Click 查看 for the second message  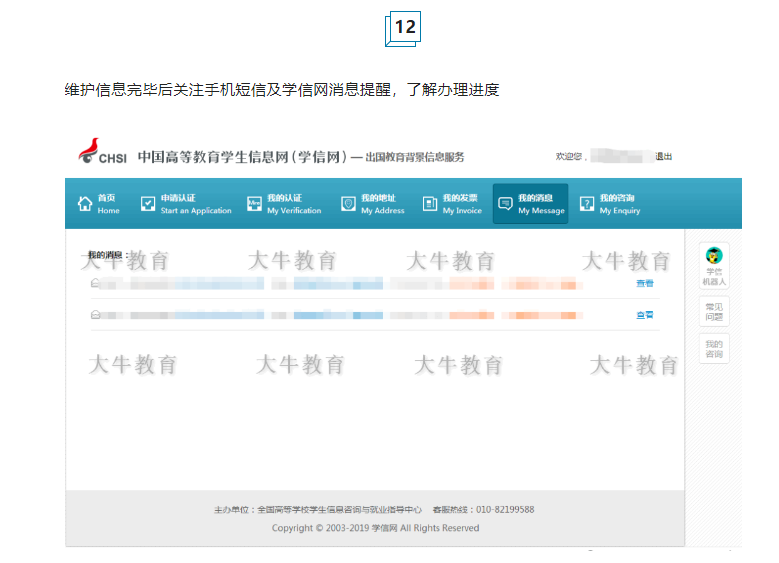pyautogui.click(x=645, y=315)
